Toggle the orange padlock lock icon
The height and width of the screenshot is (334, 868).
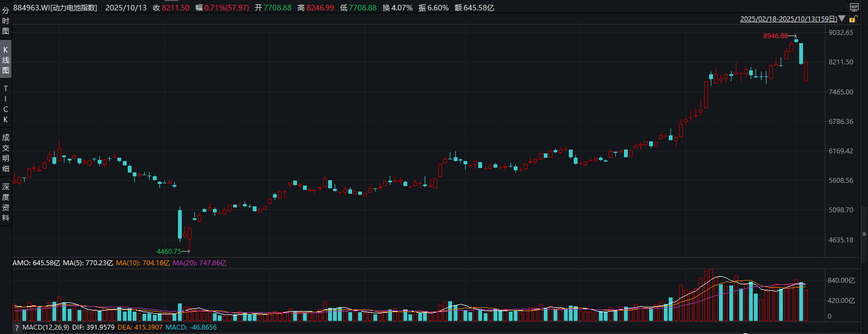coord(853,19)
